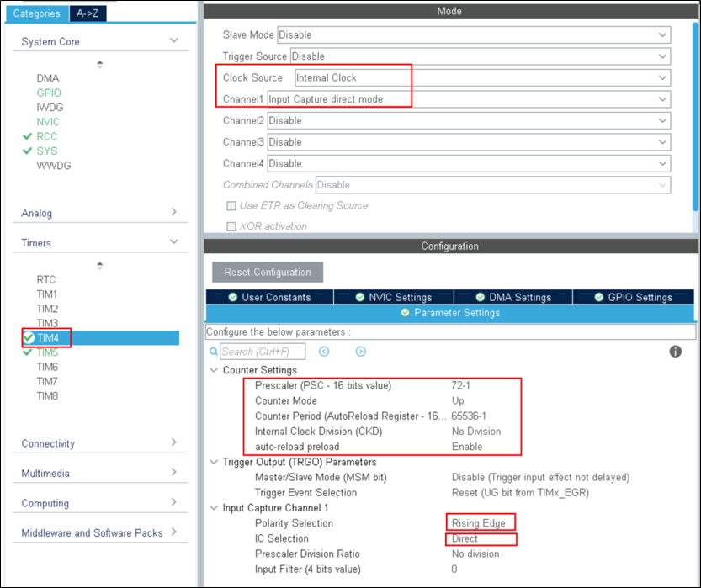The width and height of the screenshot is (701, 588).
Task: Click the sort arrows under Timers
Action: (100, 265)
